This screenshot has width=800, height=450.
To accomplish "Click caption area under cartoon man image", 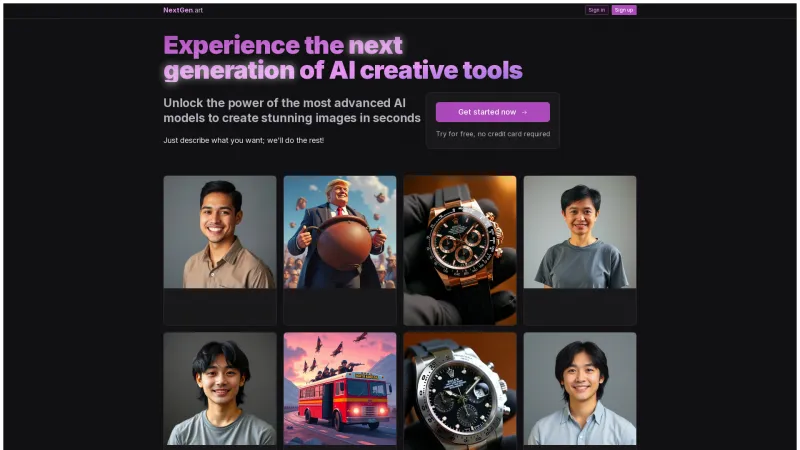I will coord(340,307).
